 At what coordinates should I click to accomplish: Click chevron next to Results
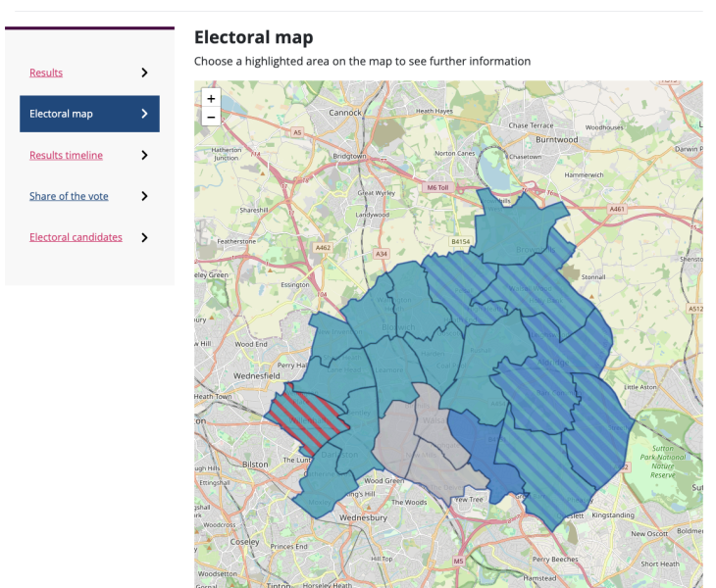(145, 73)
